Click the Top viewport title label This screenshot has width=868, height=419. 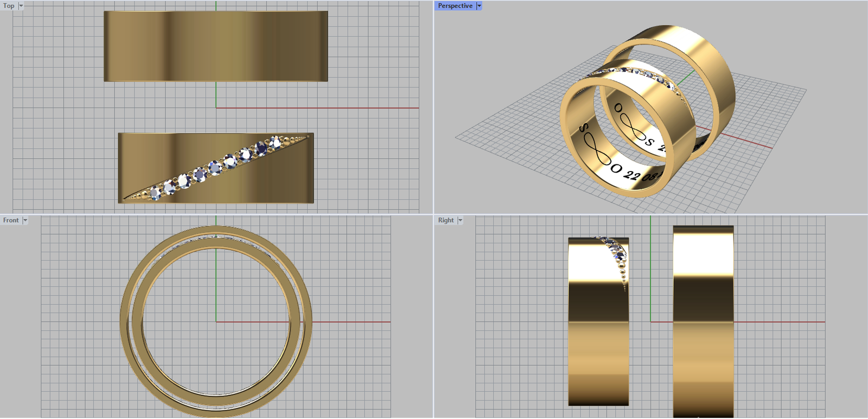[x=9, y=6]
